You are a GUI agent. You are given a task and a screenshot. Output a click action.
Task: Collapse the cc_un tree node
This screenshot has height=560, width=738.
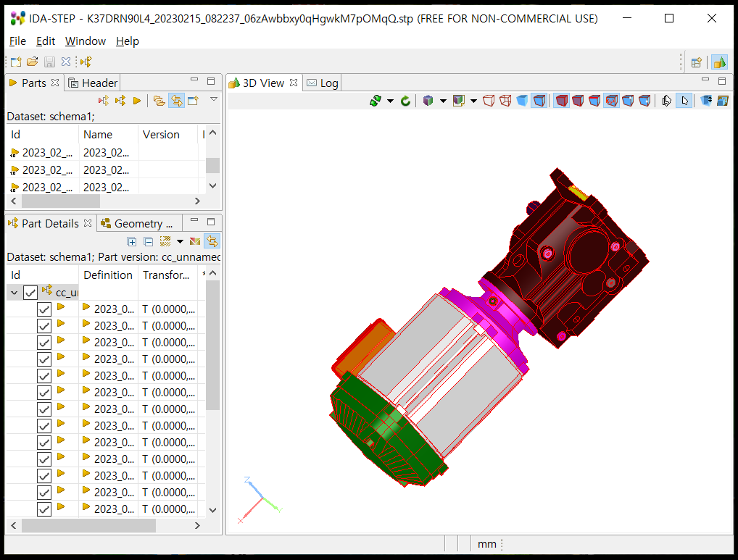[14, 293]
